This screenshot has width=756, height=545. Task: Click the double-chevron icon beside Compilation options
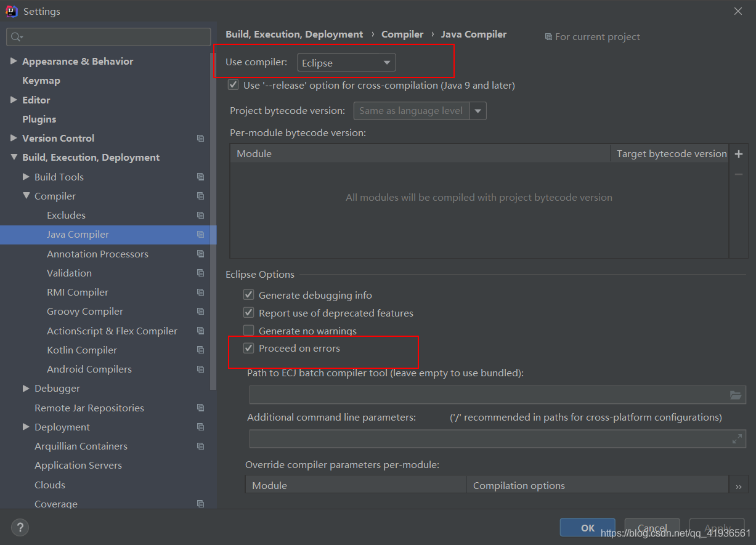point(739,486)
